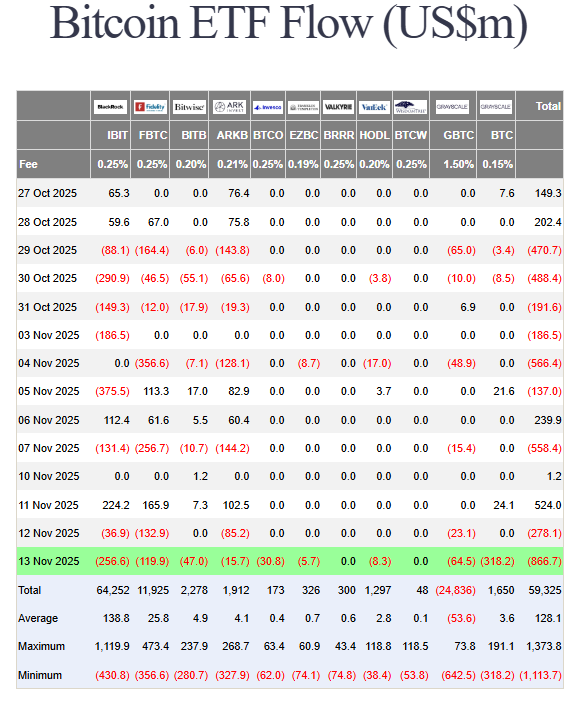Screen dimensions: 588x705
Task: Click the 1.50% GBTC fee cell
Action: (459, 165)
